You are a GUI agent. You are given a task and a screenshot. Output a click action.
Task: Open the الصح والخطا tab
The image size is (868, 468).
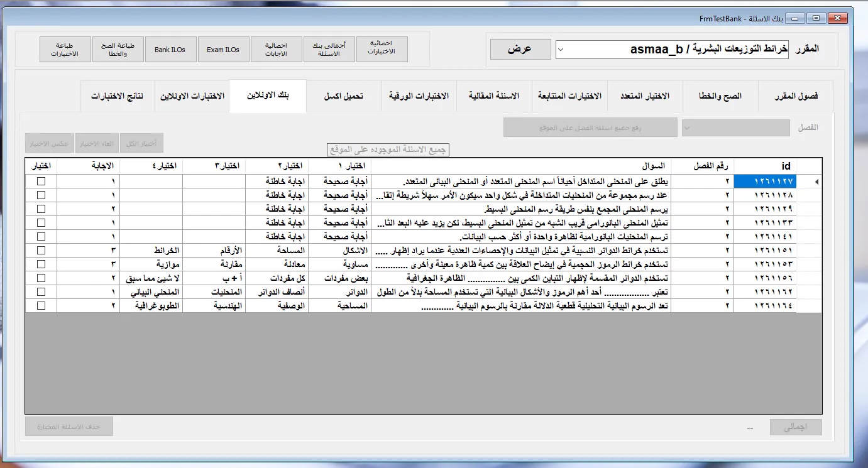click(720, 96)
